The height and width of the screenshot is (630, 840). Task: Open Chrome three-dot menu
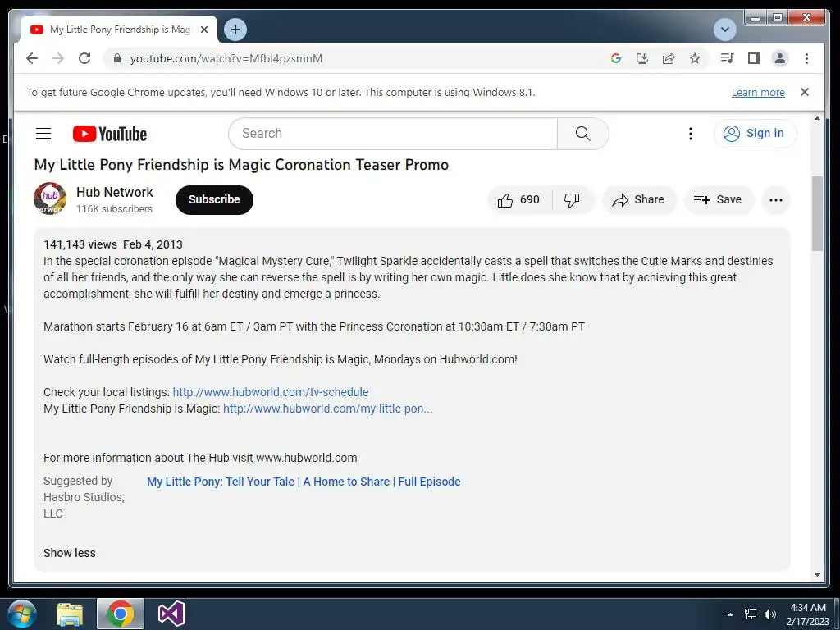[x=807, y=58]
